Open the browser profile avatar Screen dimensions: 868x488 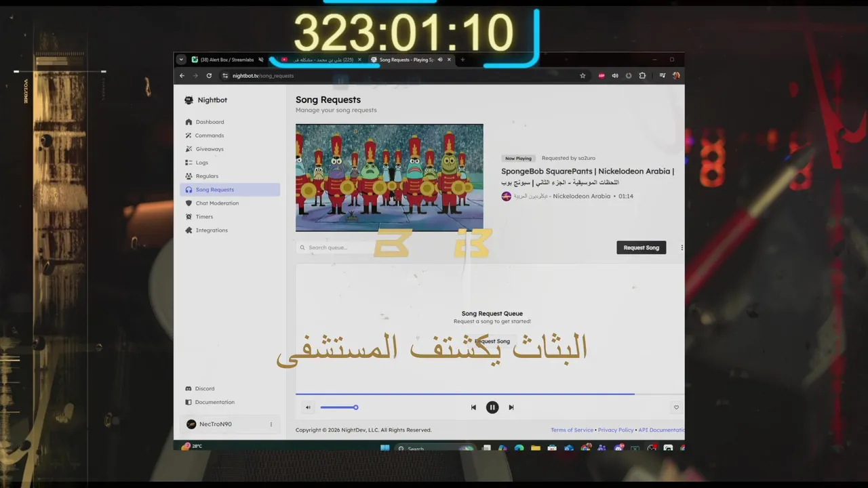676,76
